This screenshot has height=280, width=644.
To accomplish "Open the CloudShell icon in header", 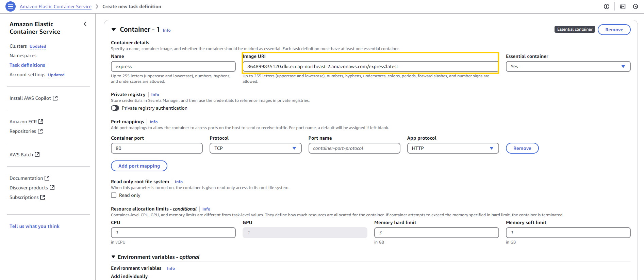I will (623, 6).
